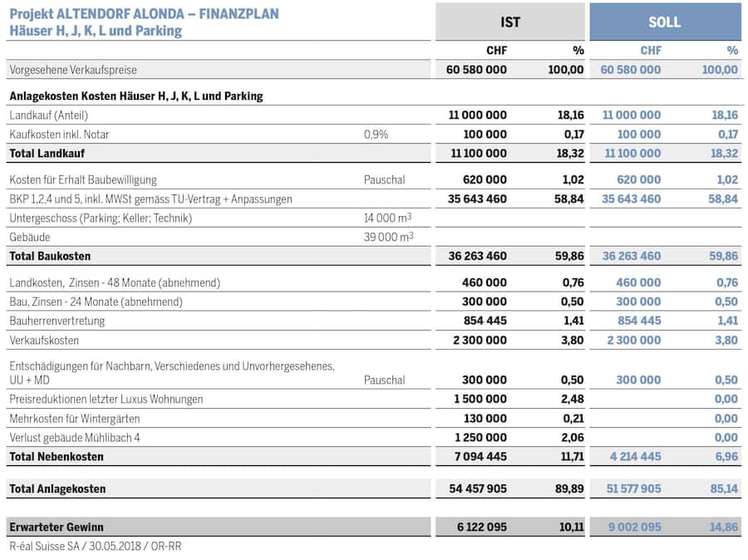This screenshot has width=748, height=560.
Task: Select the IST total investment value 54 457 905
Action: pos(477,489)
